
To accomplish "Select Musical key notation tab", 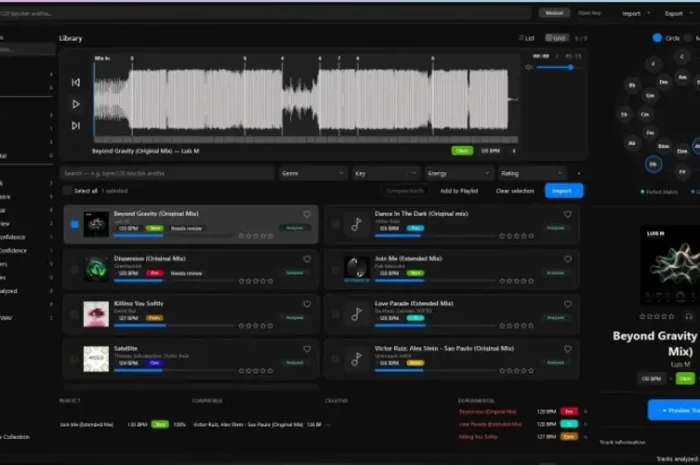I will [x=554, y=13].
